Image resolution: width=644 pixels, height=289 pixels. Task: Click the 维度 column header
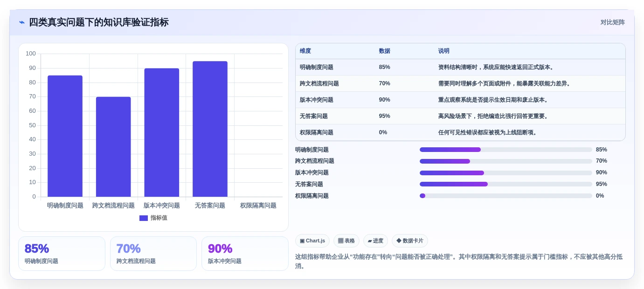(x=305, y=51)
